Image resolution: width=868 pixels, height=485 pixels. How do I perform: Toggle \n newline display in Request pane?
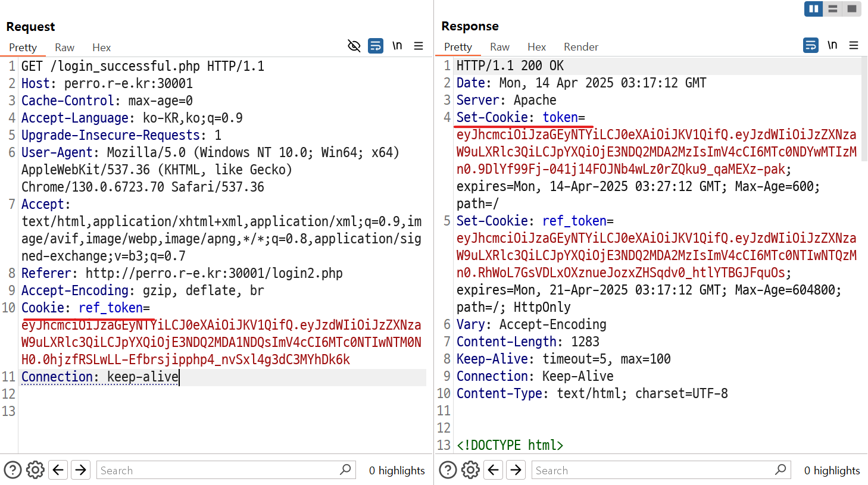(x=397, y=46)
